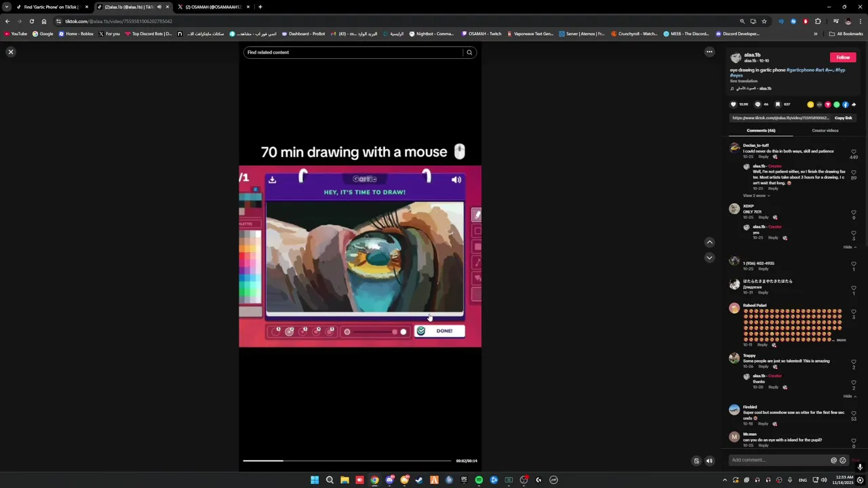Share the video to Facebook
Viewport: 868px width, 488px height.
pyautogui.click(x=845, y=104)
